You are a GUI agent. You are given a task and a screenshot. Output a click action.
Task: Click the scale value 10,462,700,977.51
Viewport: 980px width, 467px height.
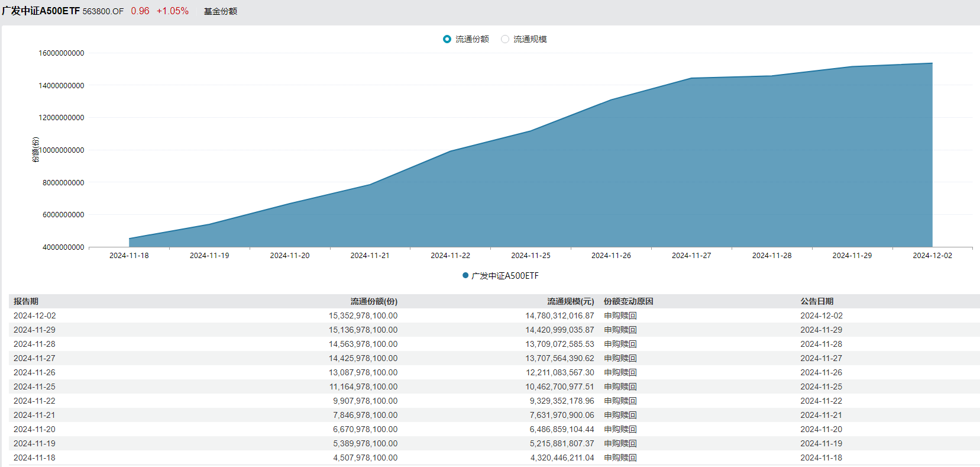[560, 387]
